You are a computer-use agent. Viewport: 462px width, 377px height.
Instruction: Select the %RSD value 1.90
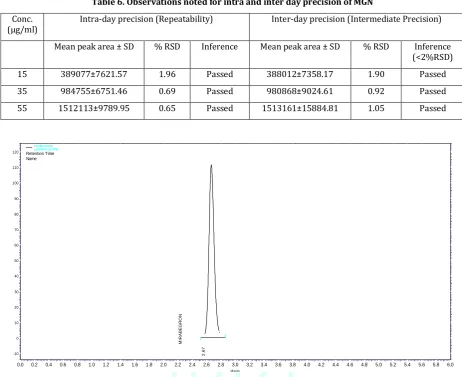(376, 74)
